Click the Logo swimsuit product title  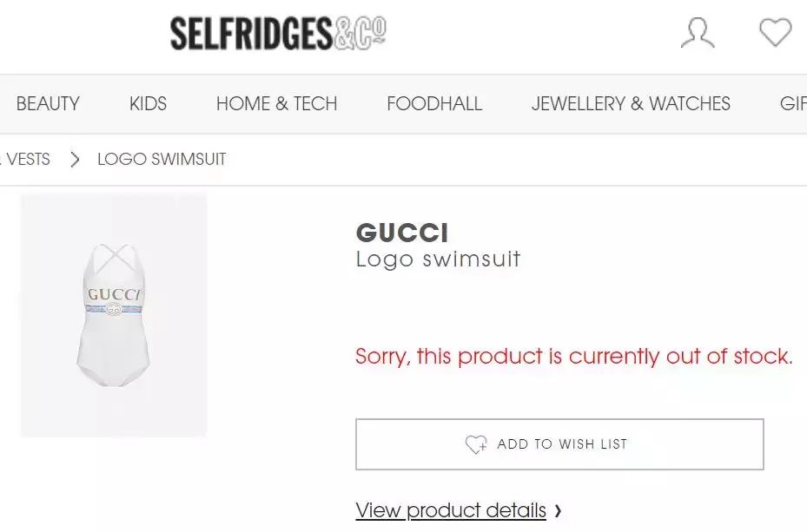(x=438, y=259)
